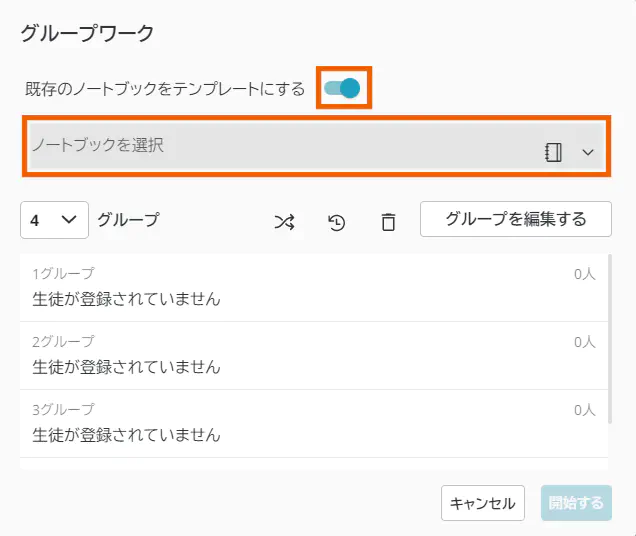Select the 2グループ list row
Image resolution: width=636 pixels, height=536 pixels.
click(300, 355)
